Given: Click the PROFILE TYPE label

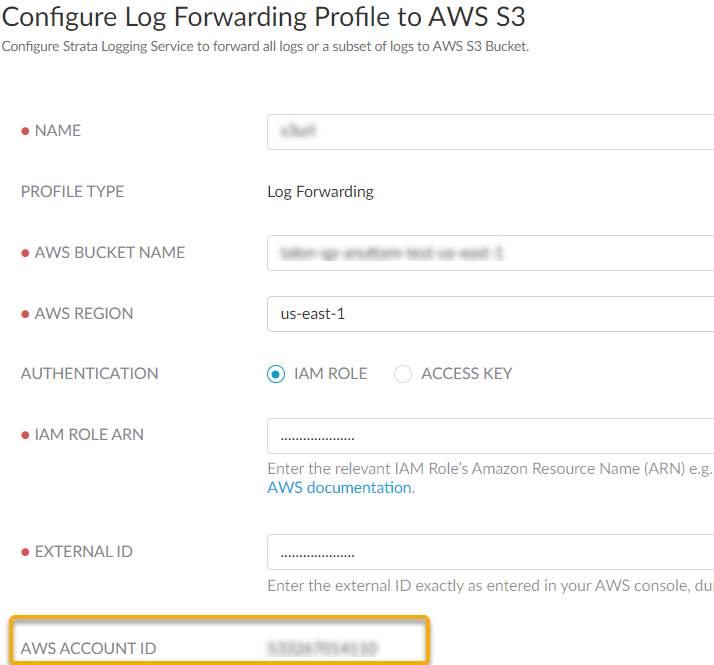Looking at the screenshot, I should click(72, 192).
